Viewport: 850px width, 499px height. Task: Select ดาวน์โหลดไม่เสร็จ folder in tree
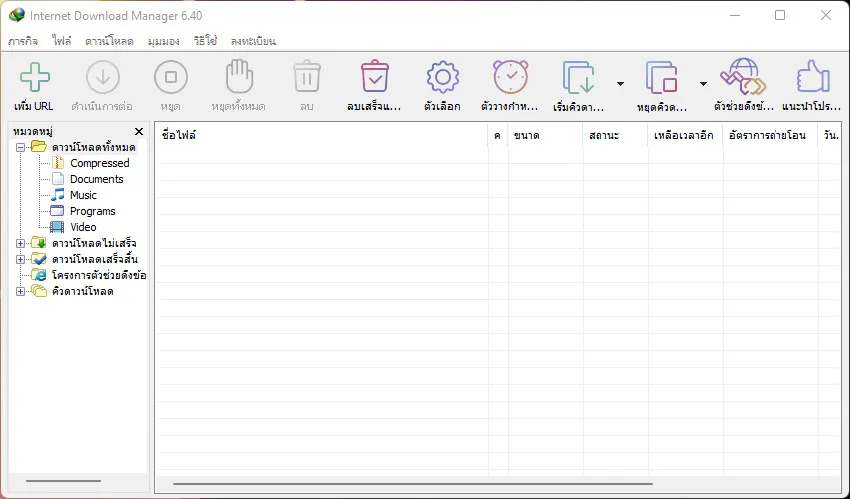pos(94,243)
